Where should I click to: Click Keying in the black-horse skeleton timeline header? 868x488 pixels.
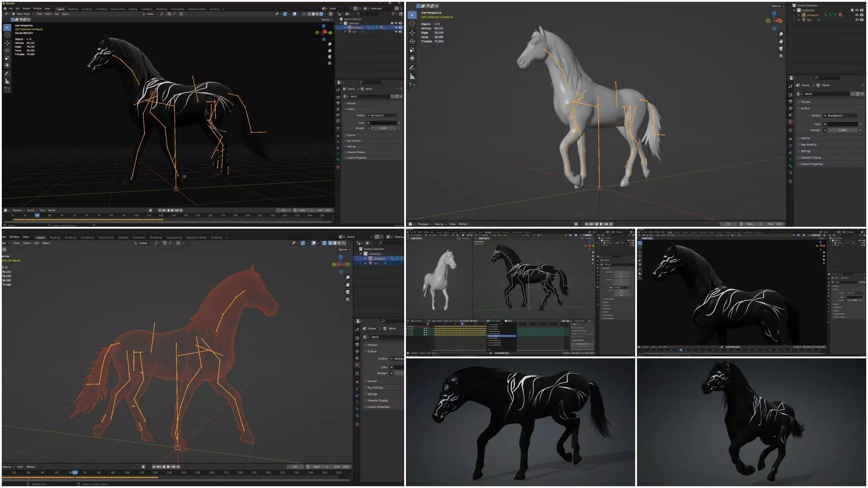point(31,210)
